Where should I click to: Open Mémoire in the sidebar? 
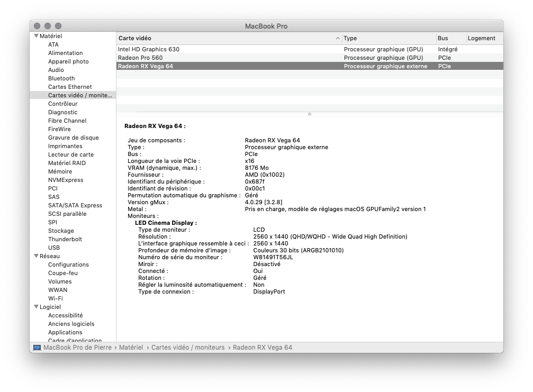[x=60, y=171]
